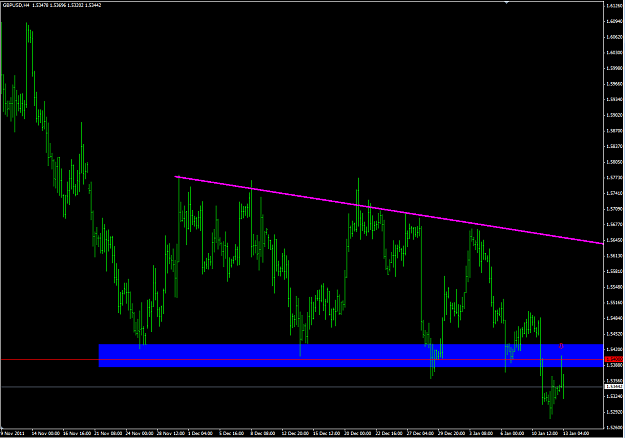Click the '28 Nov 12:00' time label

171,433
